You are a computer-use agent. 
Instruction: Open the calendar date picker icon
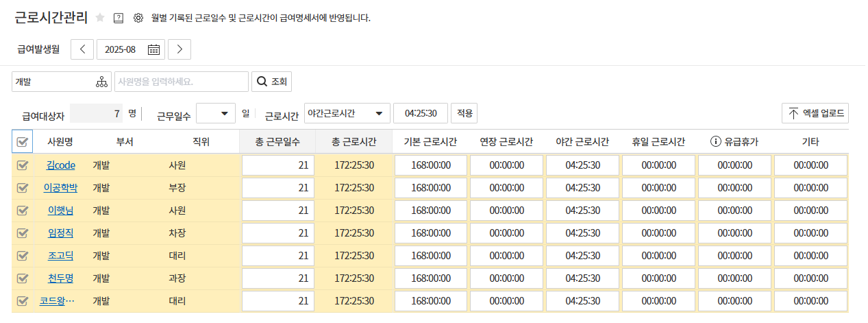[153, 49]
